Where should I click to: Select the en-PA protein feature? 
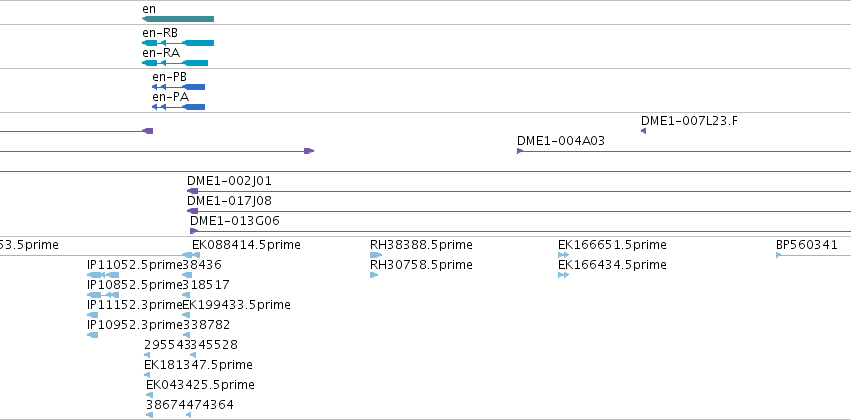tap(179, 107)
